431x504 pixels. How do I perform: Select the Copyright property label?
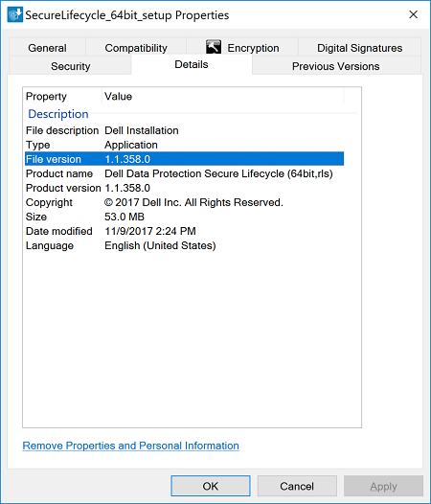[49, 202]
